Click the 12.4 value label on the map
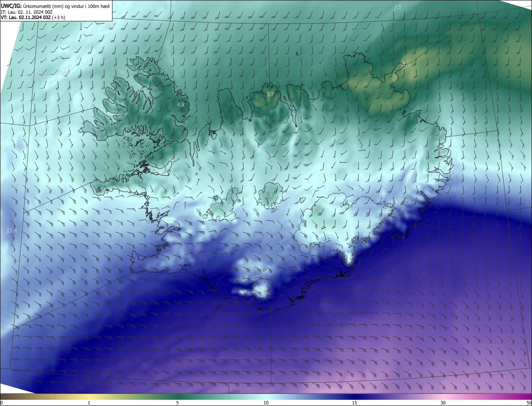 [12, 230]
